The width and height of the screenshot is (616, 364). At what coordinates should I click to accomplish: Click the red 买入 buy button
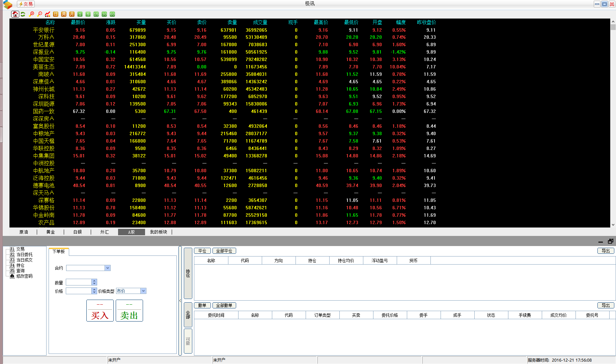point(100,311)
